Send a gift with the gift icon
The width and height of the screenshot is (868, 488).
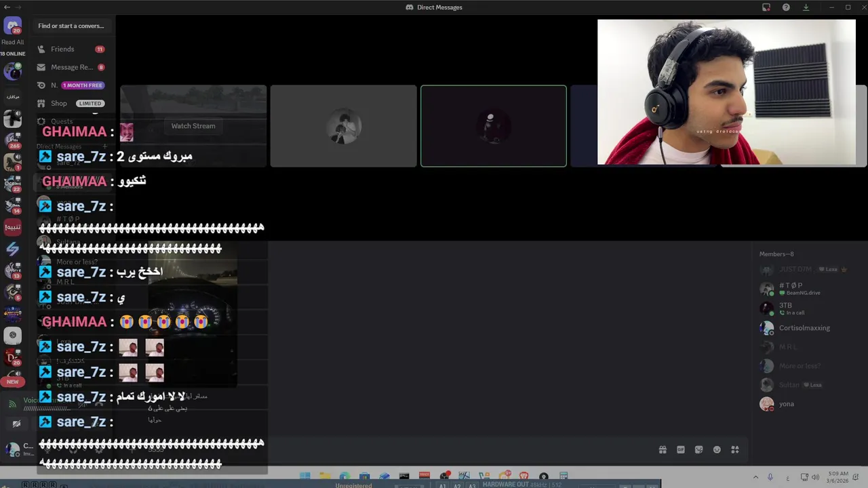663,449
